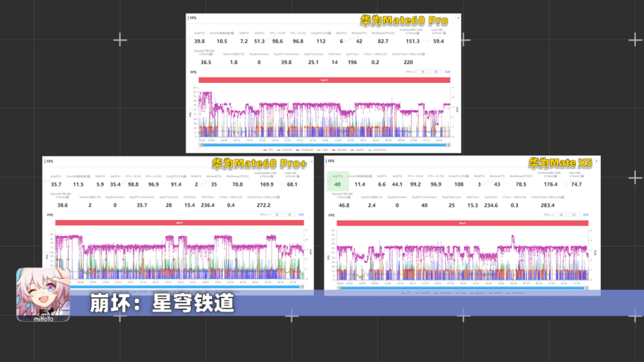Screen dimensions: 644x362
Task: Click BigJank info icon in Mate X5 panel
Action: 350,197
